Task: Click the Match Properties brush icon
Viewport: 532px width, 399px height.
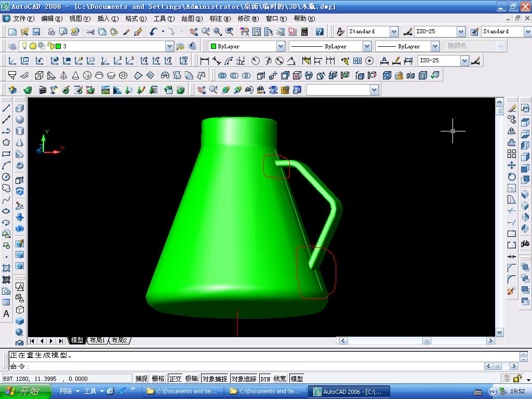Action: tap(126, 32)
